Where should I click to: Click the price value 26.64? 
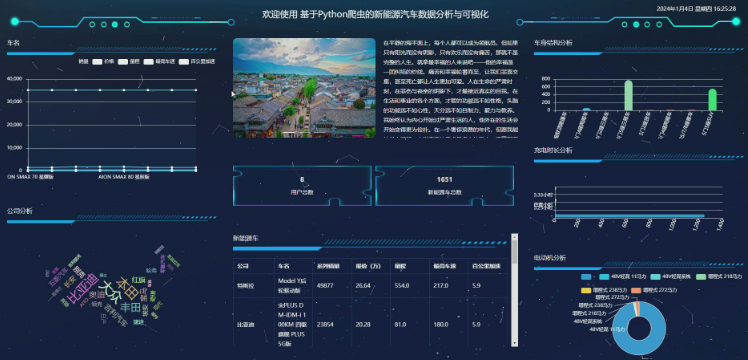363,286
